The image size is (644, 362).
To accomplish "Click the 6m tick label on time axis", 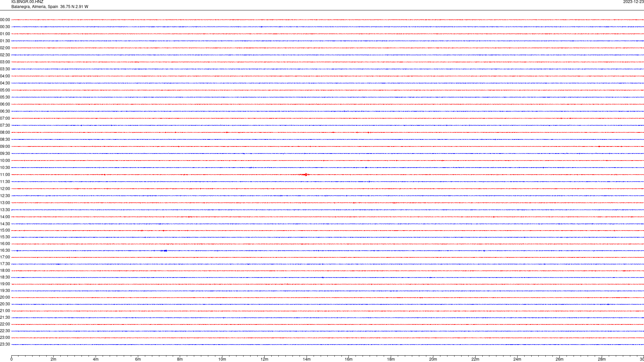I will (x=138, y=359).
